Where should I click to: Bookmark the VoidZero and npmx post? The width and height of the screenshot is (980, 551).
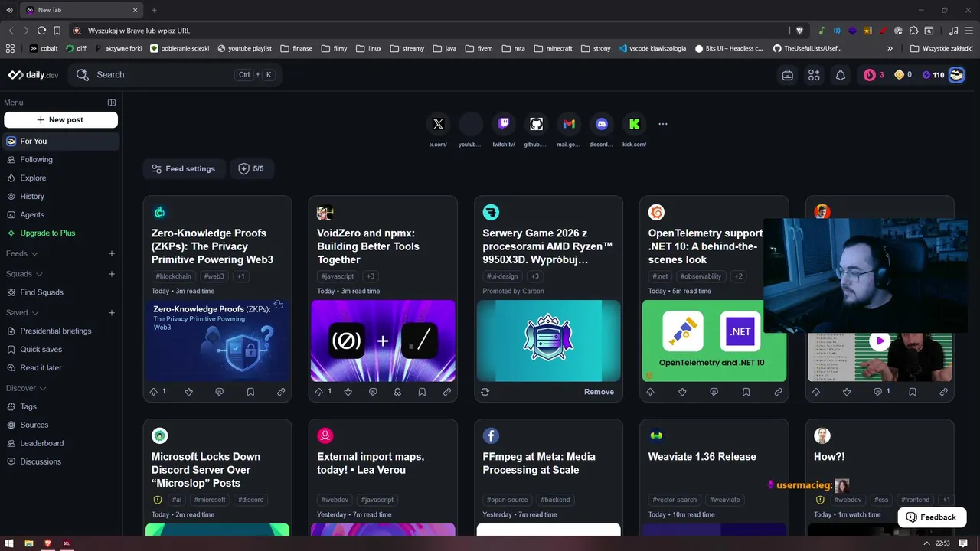tap(422, 392)
